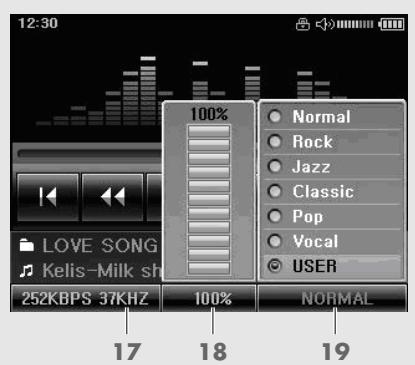Pick the Classic equalizer preset
This screenshot has width=415, height=365.
click(x=333, y=192)
